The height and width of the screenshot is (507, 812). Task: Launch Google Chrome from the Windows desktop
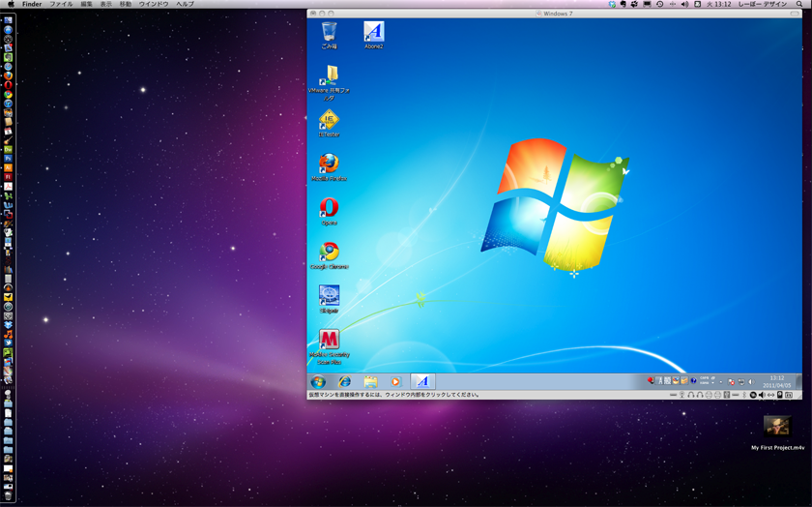tap(329, 255)
